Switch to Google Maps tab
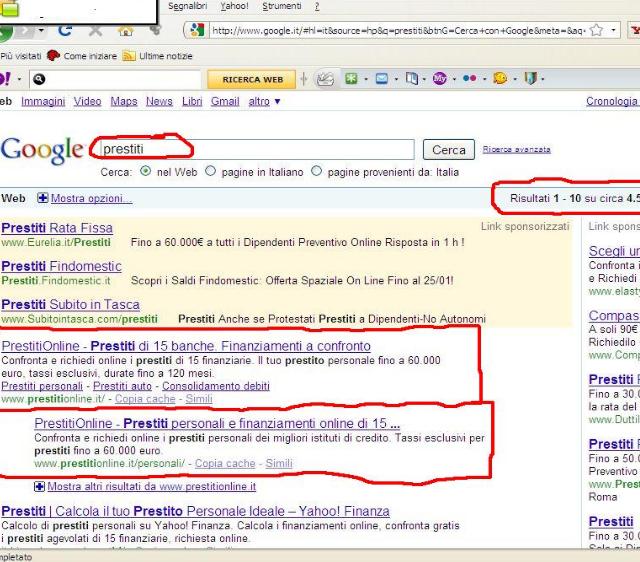Image resolution: width=640 pixels, height=562 pixels. click(124, 101)
